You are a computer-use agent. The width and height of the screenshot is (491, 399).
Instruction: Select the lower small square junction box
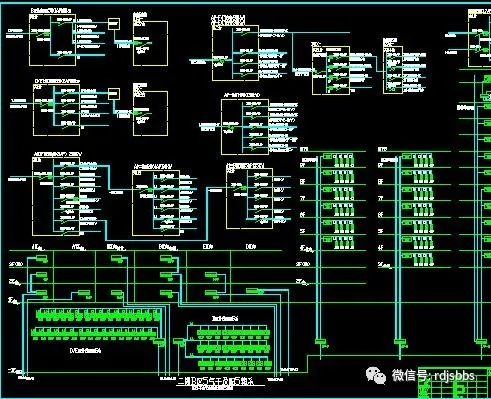[x=114, y=94]
